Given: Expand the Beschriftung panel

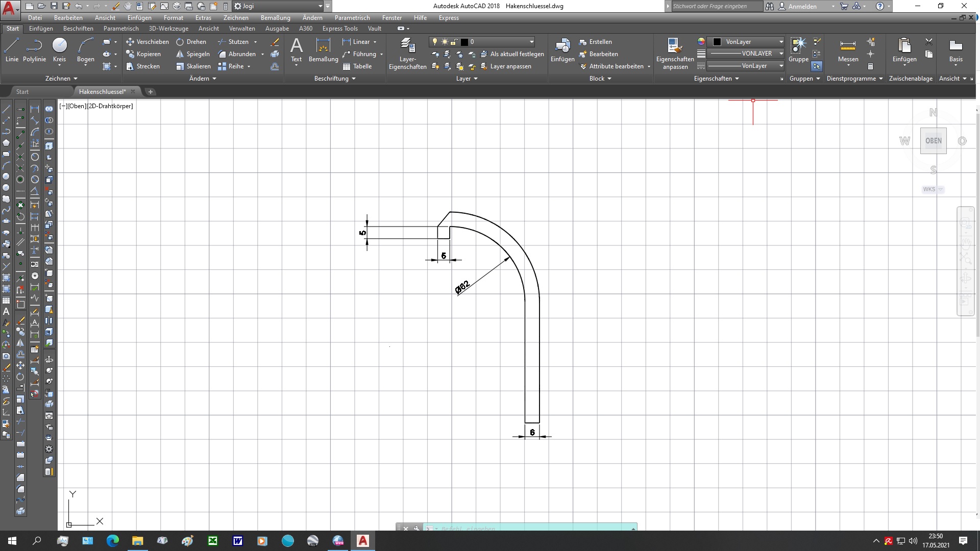Looking at the screenshot, I should (x=335, y=79).
